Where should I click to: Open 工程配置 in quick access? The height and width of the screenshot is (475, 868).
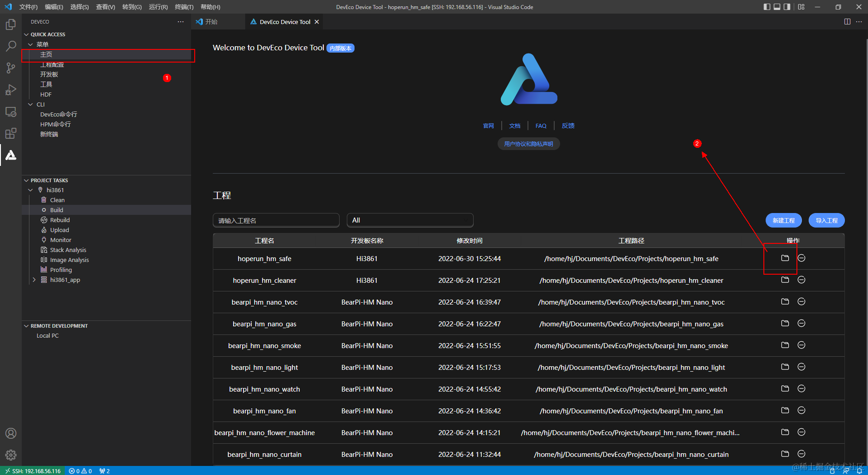[x=52, y=64]
